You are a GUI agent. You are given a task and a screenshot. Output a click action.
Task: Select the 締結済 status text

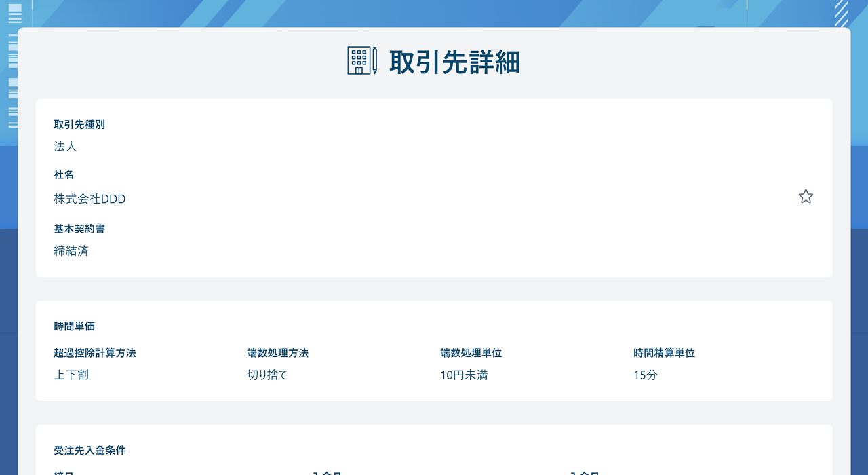(71, 251)
